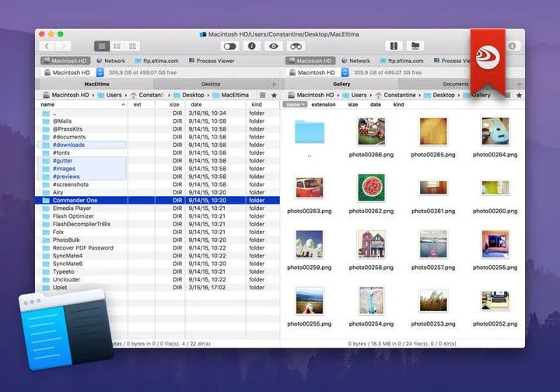Select the thumbnails grid view icon
The height and width of the screenshot is (392, 560).
point(132,46)
